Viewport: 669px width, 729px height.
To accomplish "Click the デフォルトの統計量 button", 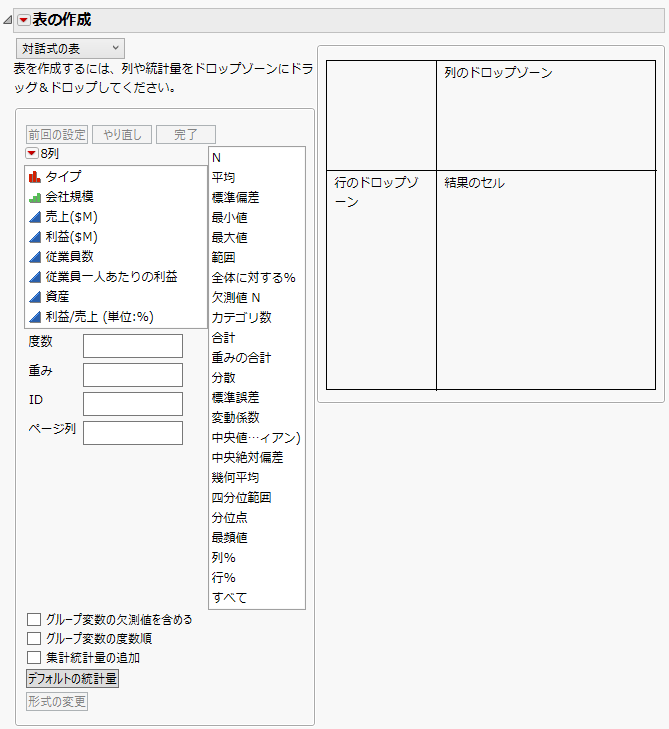I will [x=73, y=679].
